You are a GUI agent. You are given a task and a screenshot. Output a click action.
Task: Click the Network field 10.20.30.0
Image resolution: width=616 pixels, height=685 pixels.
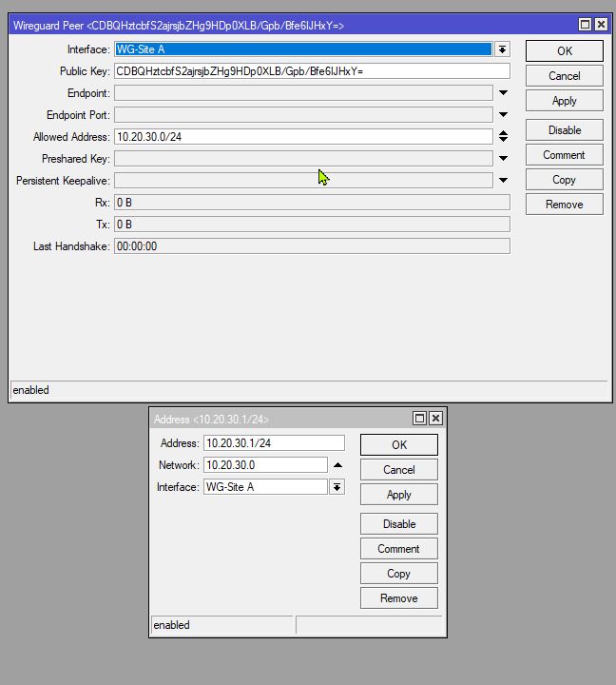click(265, 465)
